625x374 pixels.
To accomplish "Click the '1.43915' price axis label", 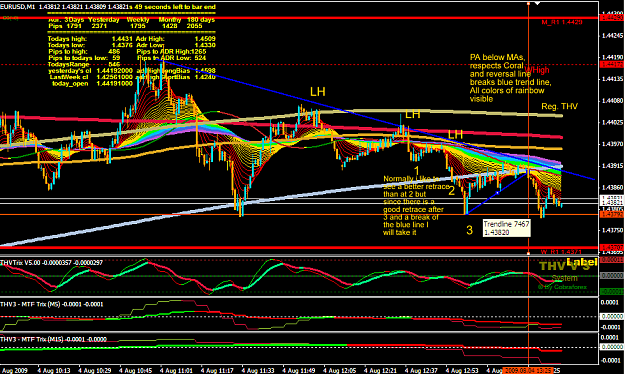I will (612, 165).
